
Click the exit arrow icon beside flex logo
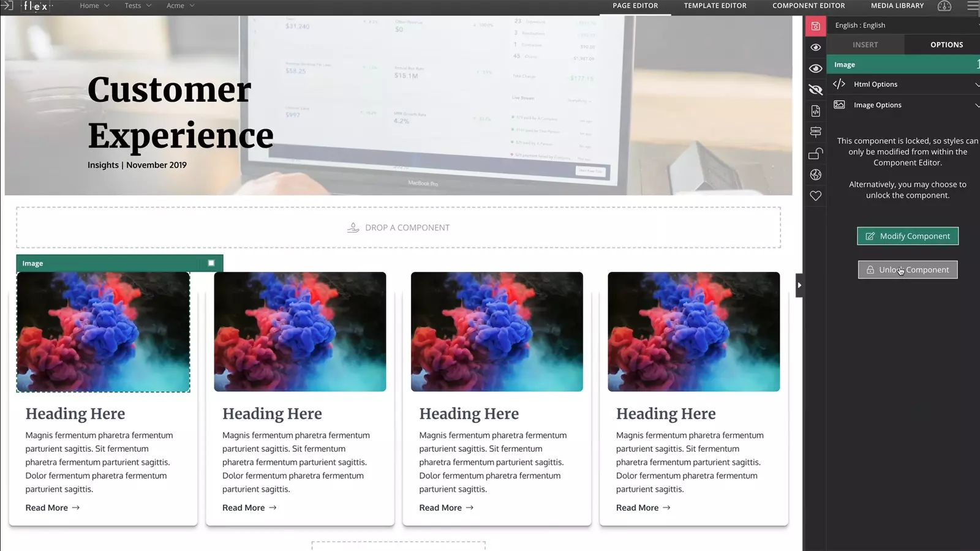tap(7, 6)
